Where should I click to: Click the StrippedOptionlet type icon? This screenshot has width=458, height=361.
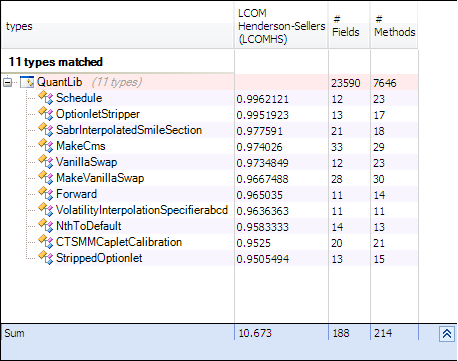click(x=46, y=258)
